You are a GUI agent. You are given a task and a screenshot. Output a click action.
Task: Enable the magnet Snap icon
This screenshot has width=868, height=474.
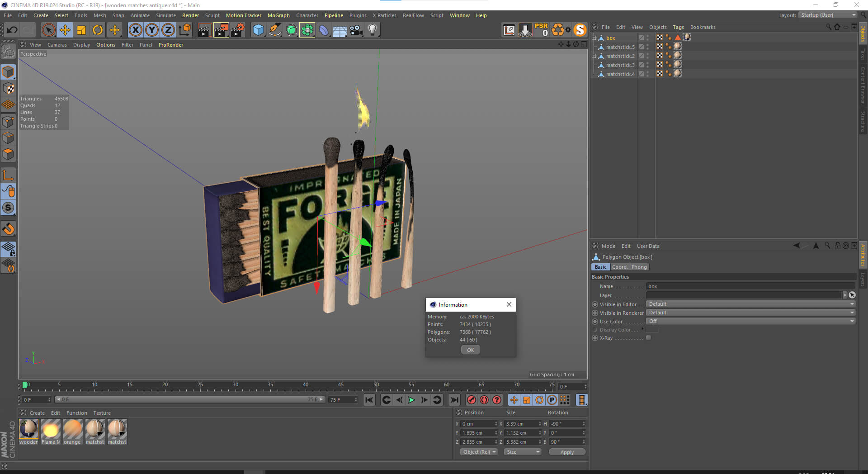click(x=8, y=228)
